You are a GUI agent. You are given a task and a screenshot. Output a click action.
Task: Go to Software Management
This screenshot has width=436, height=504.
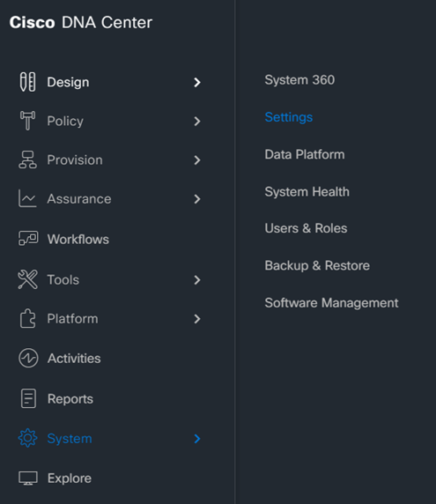pyautogui.click(x=331, y=303)
